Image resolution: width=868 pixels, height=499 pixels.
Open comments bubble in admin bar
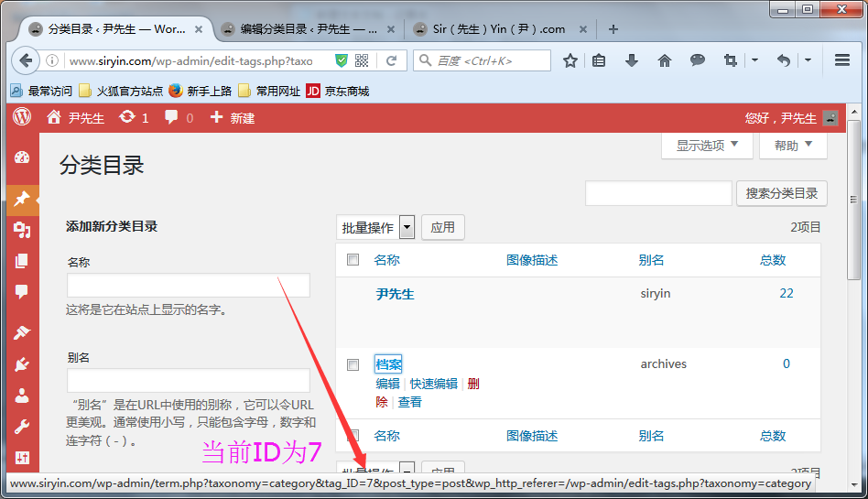click(x=179, y=117)
